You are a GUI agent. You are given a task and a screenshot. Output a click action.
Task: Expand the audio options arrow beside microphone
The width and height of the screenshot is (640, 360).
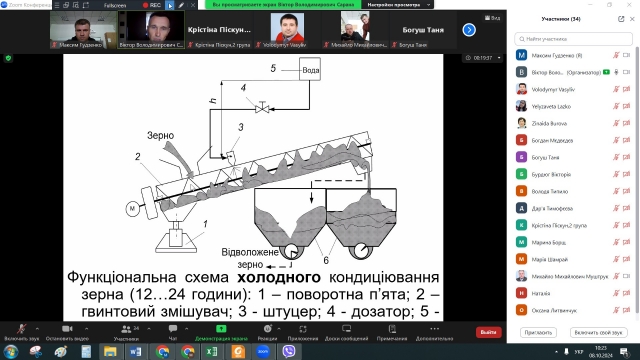pyautogui.click(x=37, y=328)
